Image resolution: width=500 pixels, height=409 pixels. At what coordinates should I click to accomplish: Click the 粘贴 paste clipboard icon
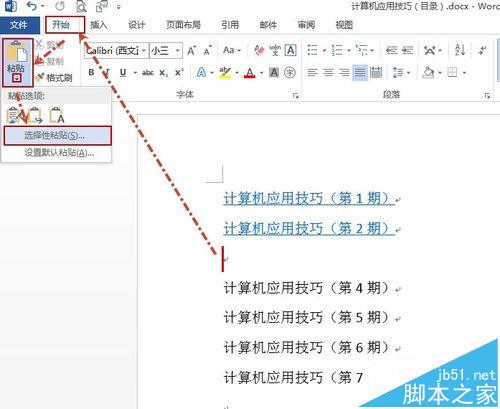[17, 52]
